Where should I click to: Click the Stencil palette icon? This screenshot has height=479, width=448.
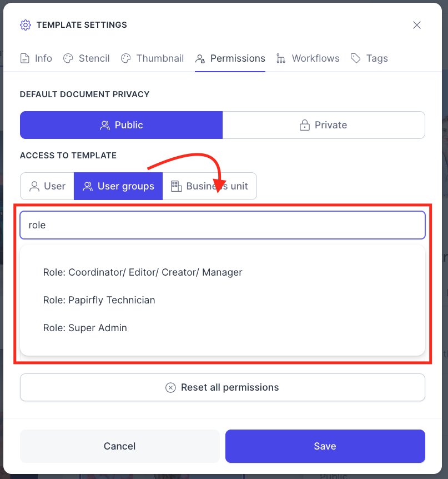coord(68,58)
